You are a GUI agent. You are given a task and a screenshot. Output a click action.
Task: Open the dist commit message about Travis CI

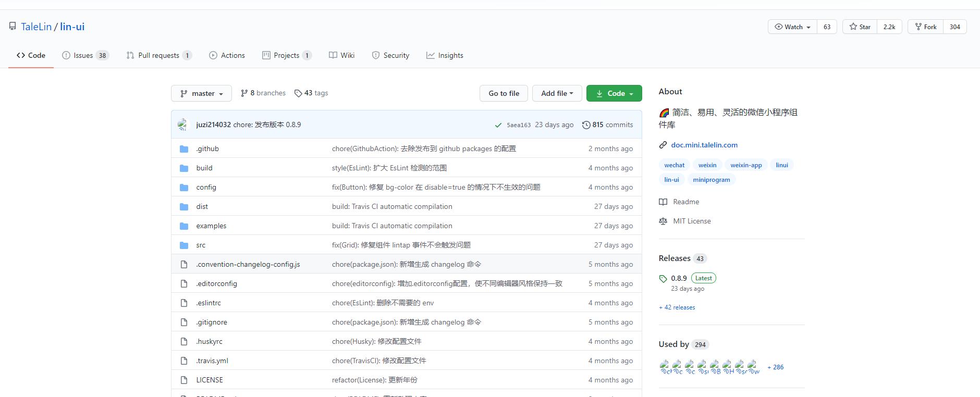pos(392,206)
